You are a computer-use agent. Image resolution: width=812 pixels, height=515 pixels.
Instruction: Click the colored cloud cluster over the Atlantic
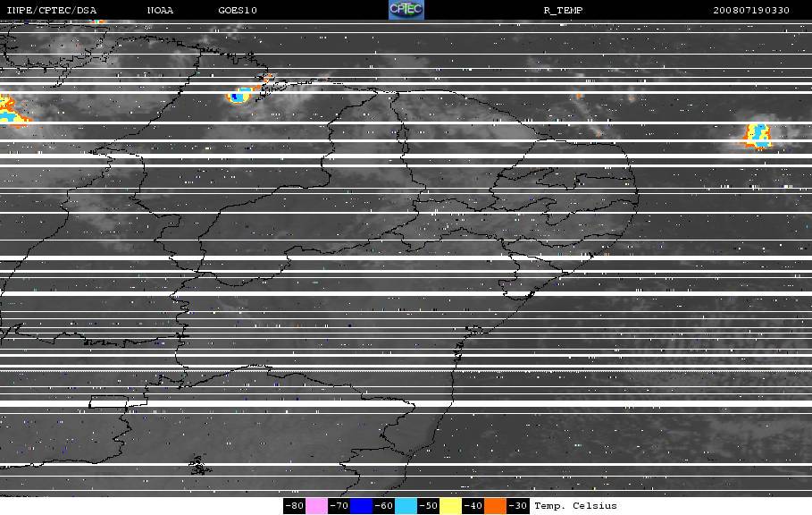pyautogui.click(x=758, y=137)
